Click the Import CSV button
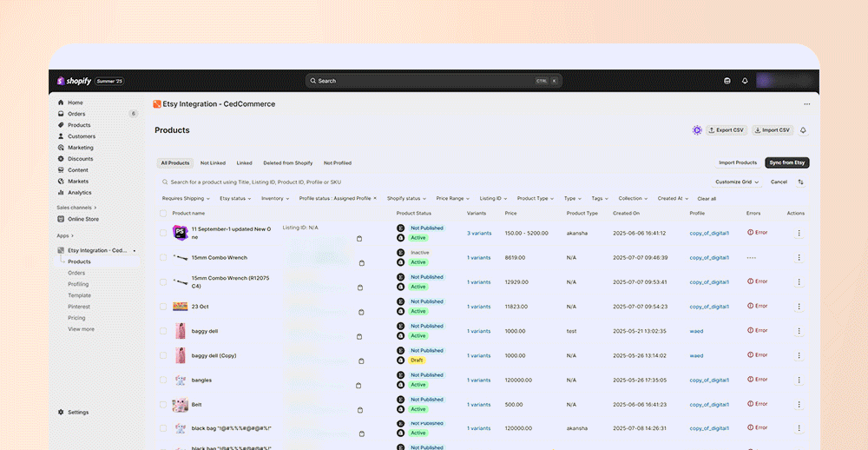 773,130
